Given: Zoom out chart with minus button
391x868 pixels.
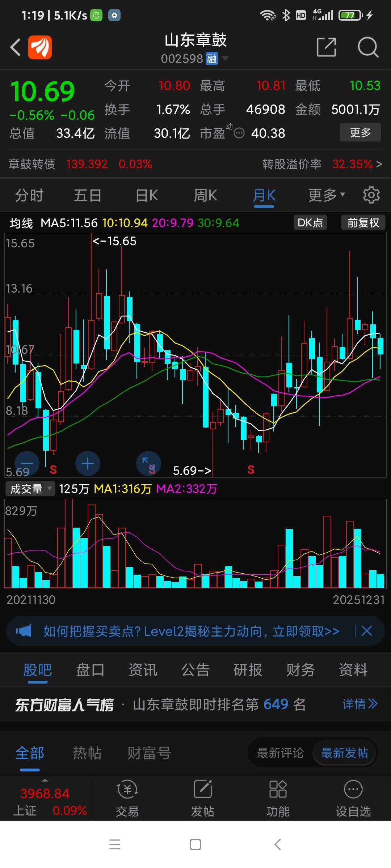Looking at the screenshot, I should point(27,464).
